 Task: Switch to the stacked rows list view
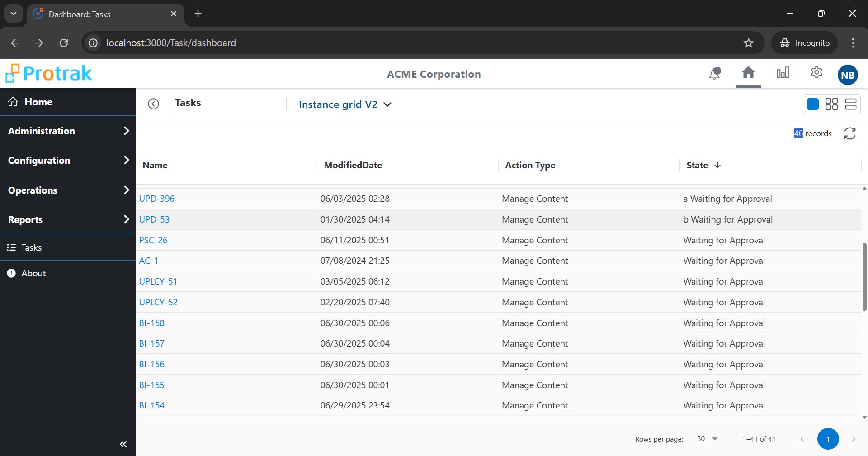(x=851, y=104)
